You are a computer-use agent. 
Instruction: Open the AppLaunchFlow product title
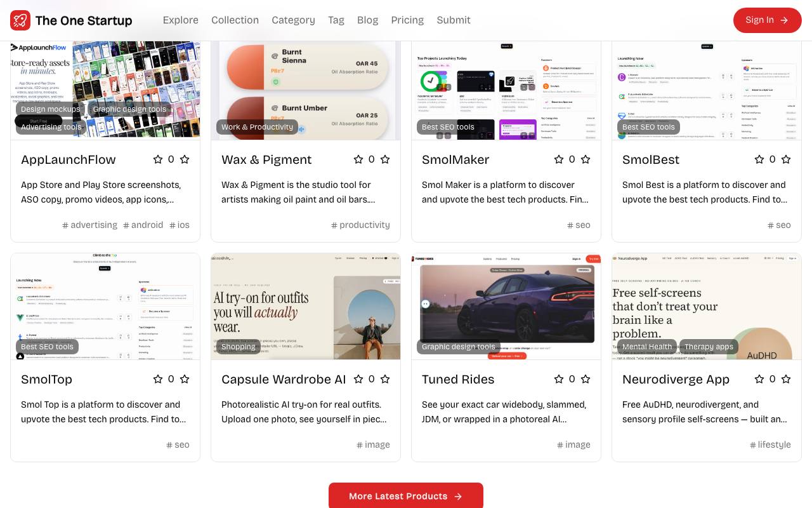pos(69,159)
